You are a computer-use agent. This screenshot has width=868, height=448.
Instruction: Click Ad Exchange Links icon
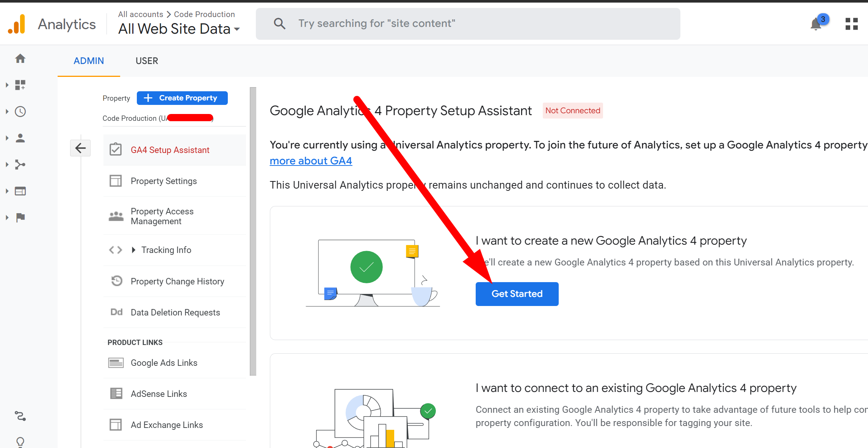click(x=116, y=425)
